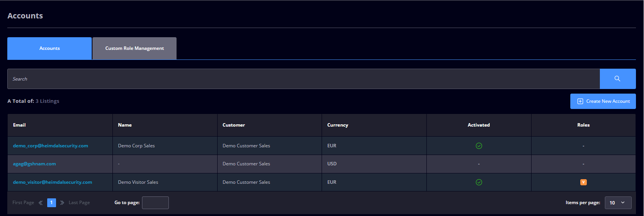
Task: Open the Items per page dropdown
Action: 618,203
